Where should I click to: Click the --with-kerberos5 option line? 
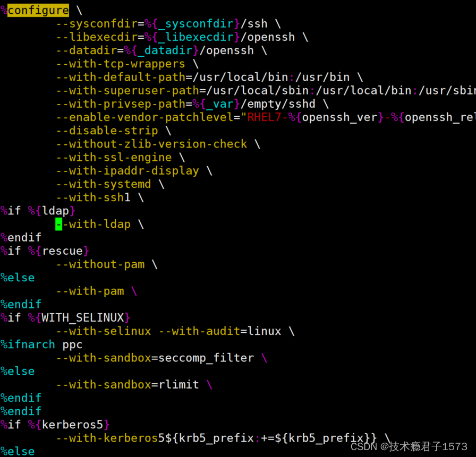coord(223,438)
